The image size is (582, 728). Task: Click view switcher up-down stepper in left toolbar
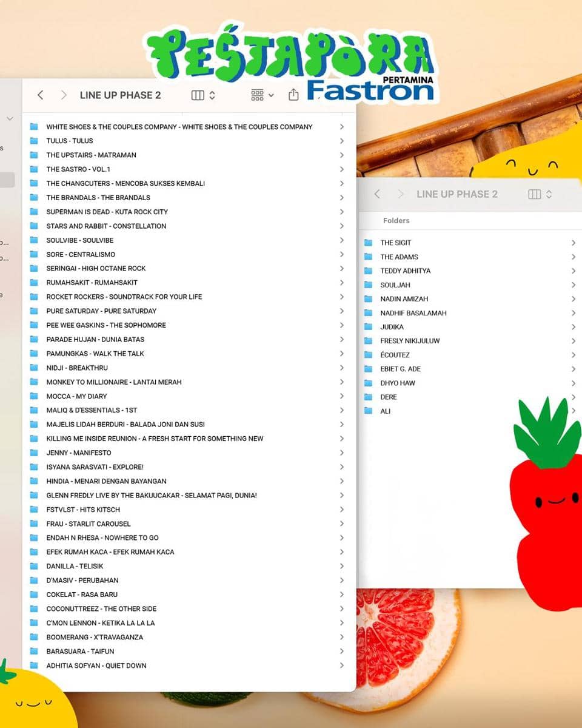(x=212, y=95)
